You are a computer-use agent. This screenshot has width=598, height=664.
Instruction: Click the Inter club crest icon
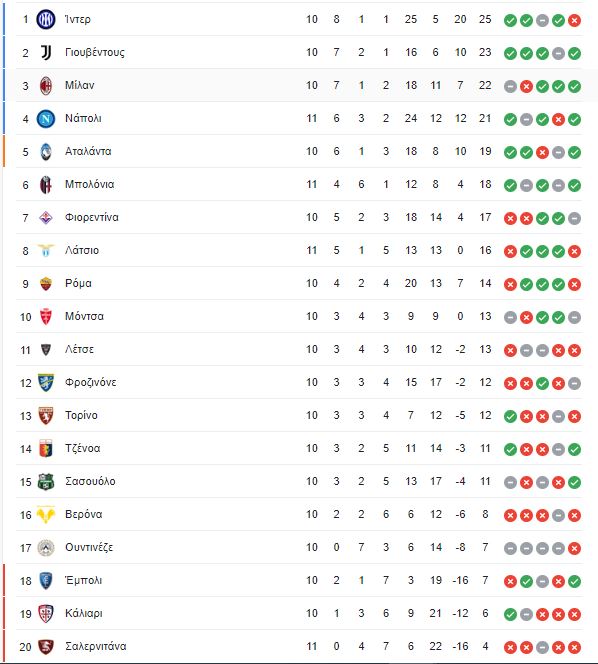click(46, 19)
